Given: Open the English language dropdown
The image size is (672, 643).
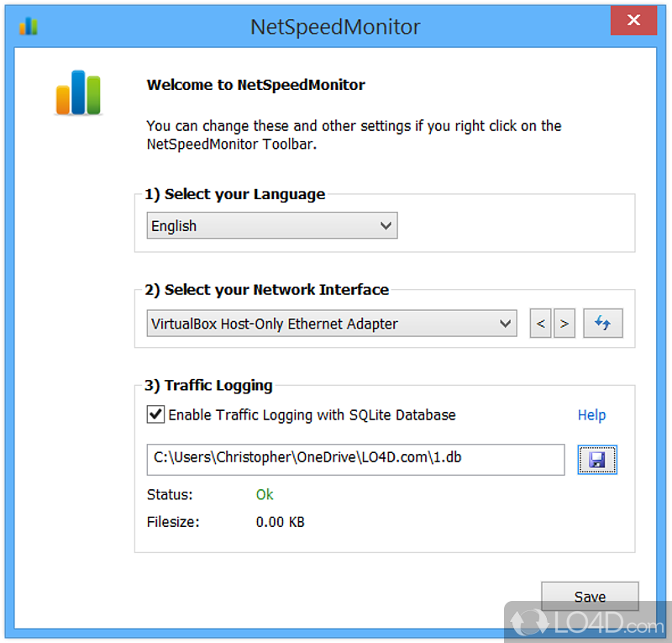Looking at the screenshot, I should click(x=272, y=225).
